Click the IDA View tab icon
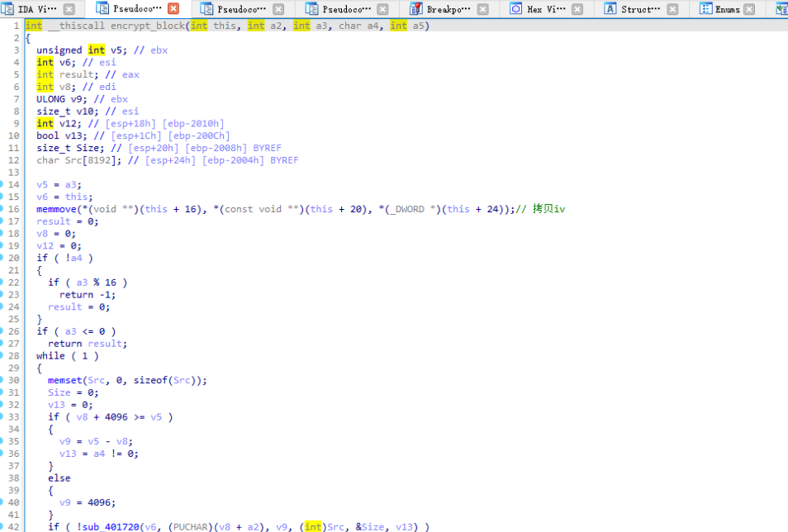 pos(8,9)
